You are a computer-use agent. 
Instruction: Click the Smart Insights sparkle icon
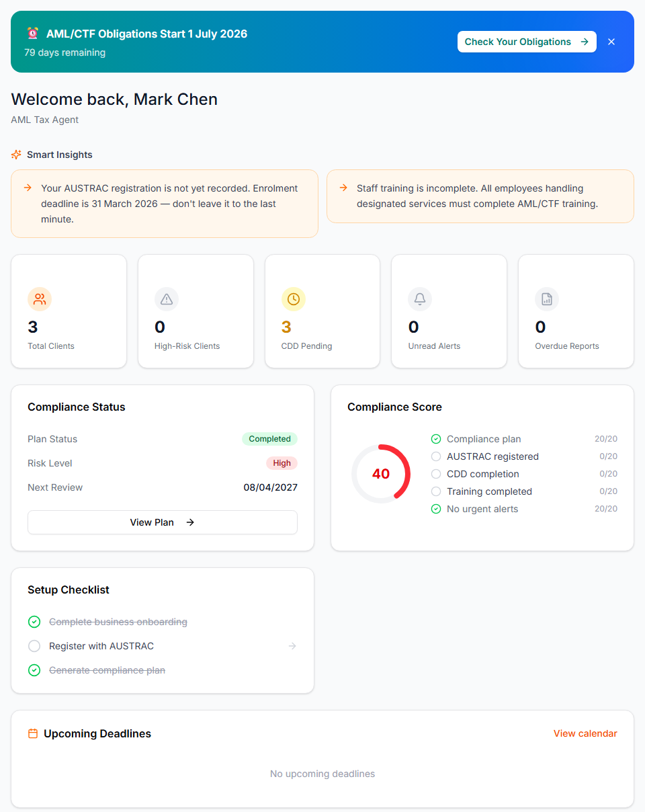point(17,155)
